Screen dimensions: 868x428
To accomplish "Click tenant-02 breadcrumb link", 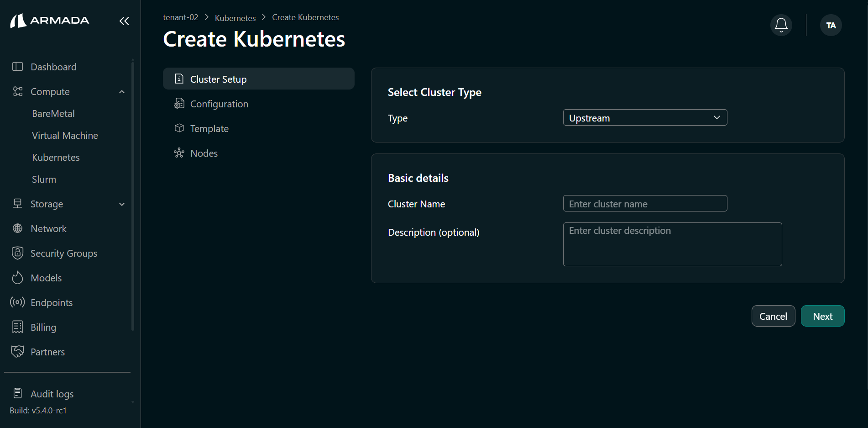I will (181, 17).
